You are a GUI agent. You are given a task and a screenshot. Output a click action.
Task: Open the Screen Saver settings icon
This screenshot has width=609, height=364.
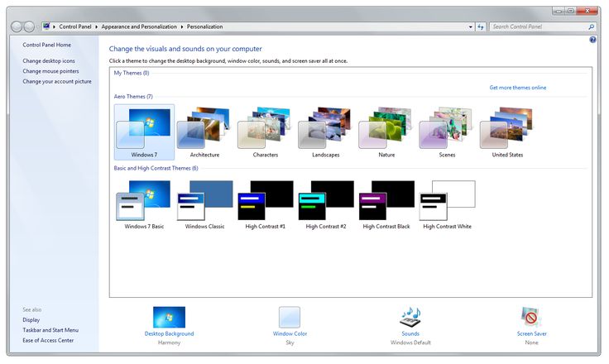tap(531, 317)
